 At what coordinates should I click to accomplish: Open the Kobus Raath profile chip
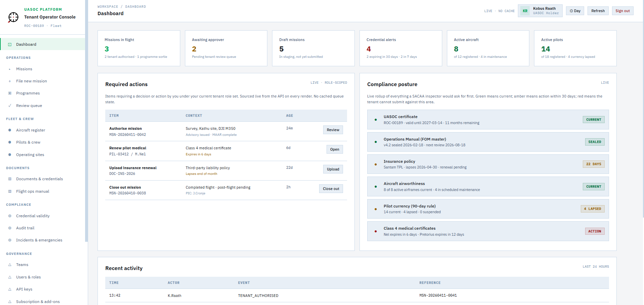(540, 10)
